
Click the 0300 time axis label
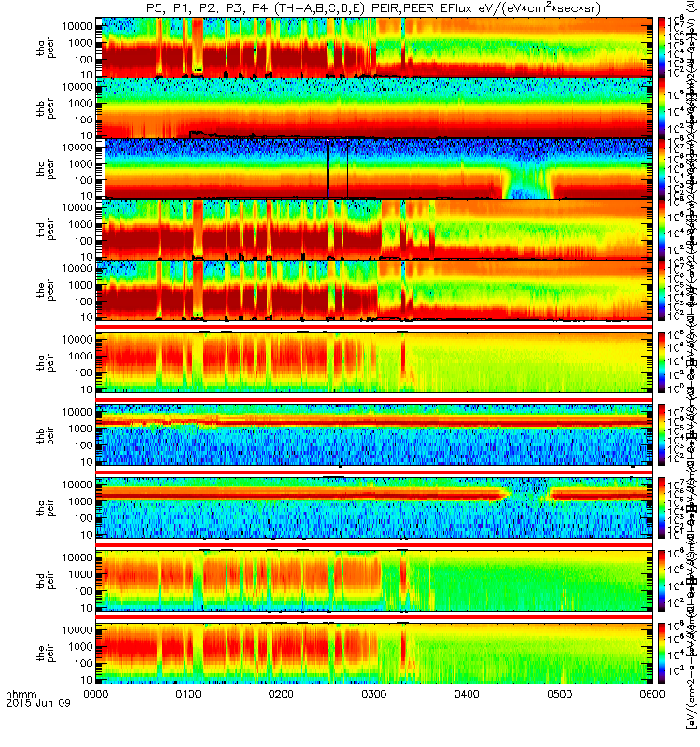(x=374, y=694)
